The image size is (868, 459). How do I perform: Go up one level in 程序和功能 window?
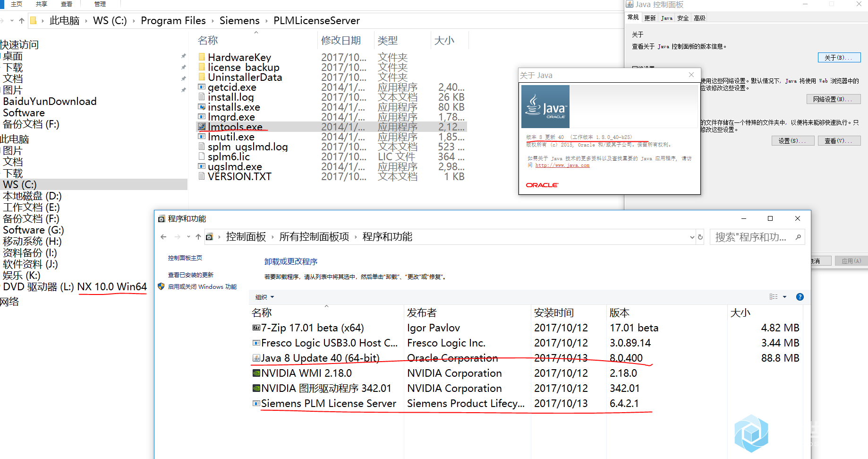click(198, 237)
